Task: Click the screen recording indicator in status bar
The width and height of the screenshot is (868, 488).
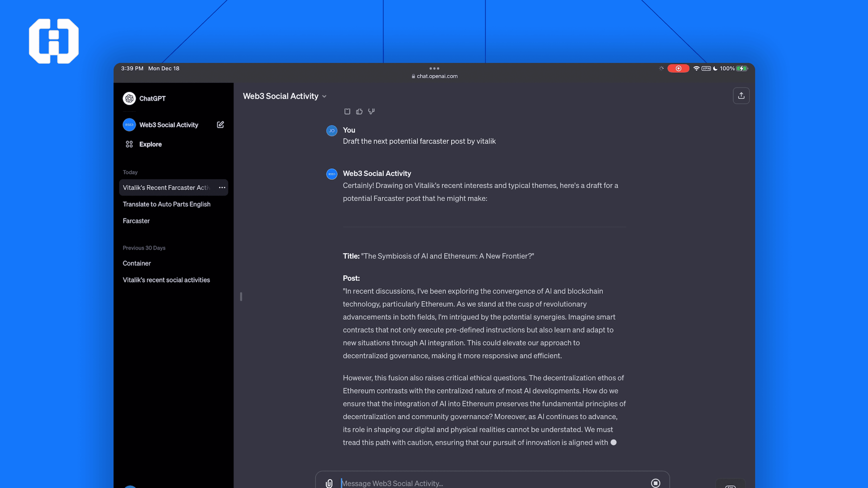Action: (x=678, y=68)
